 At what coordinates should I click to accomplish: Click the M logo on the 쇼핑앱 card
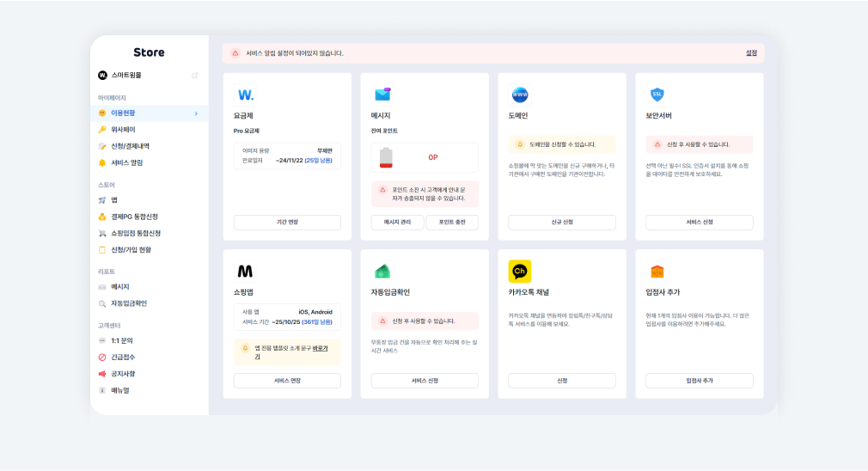[x=245, y=272]
